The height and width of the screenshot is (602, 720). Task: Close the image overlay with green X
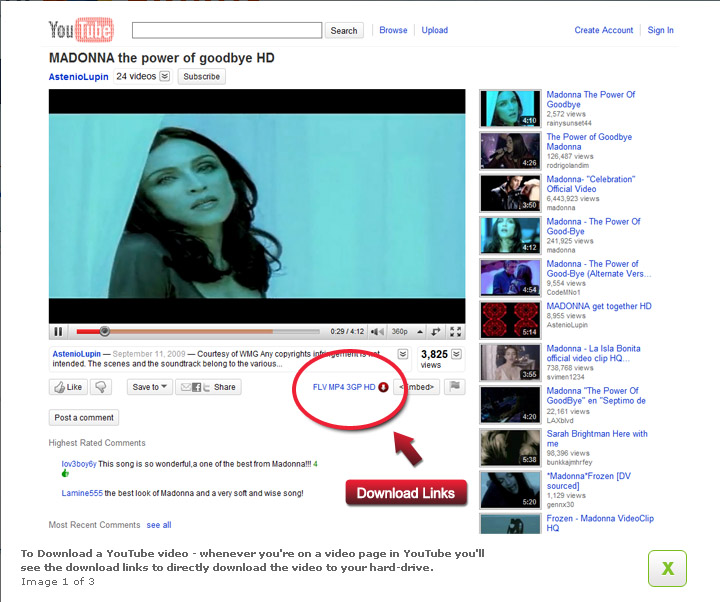click(x=667, y=568)
